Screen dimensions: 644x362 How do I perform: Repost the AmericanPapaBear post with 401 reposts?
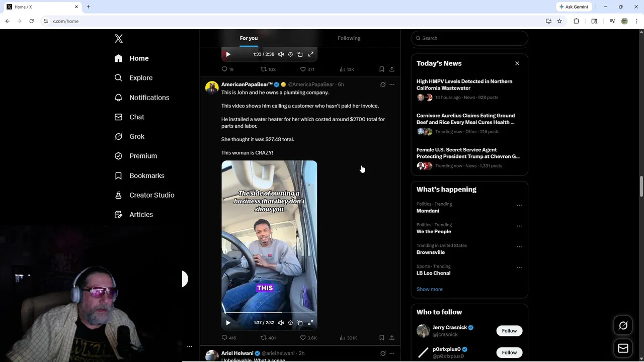click(x=268, y=338)
